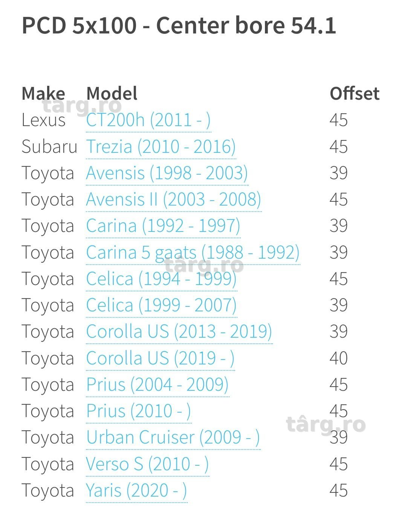This screenshot has width=407, height=532.
Task: Click the Carina (1992 - 1997) link
Action: click(x=163, y=226)
